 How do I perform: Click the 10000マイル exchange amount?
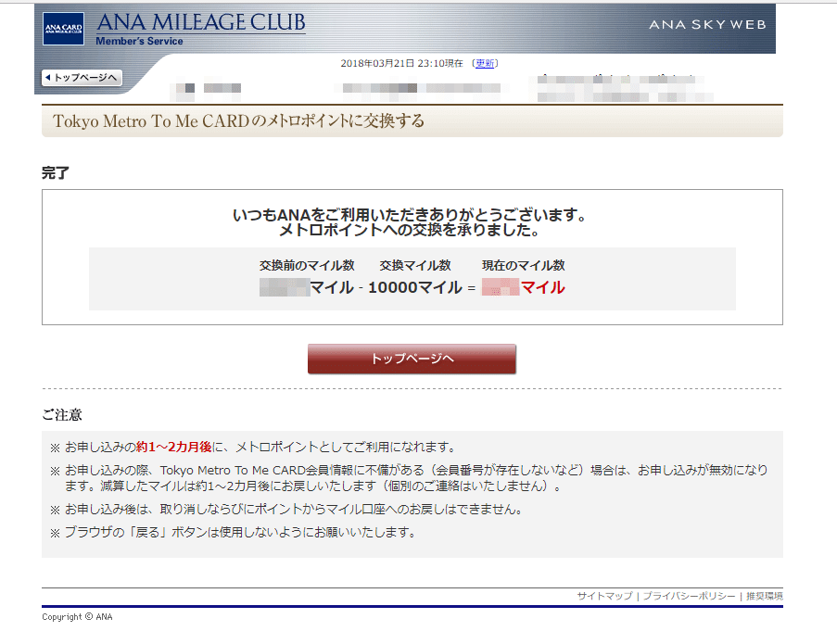414,287
